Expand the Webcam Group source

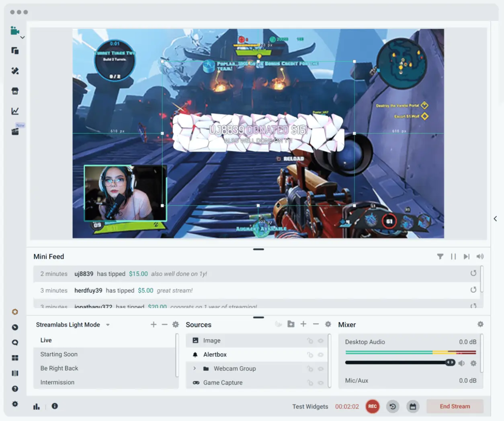tap(195, 368)
